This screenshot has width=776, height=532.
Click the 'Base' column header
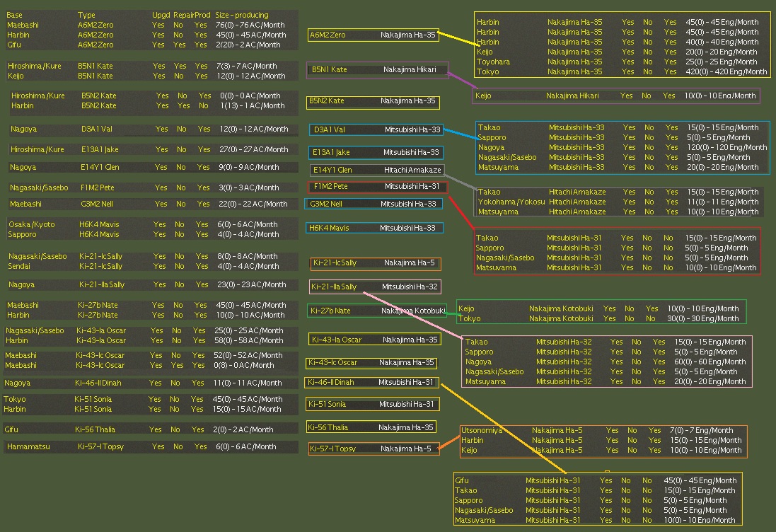click(x=14, y=15)
